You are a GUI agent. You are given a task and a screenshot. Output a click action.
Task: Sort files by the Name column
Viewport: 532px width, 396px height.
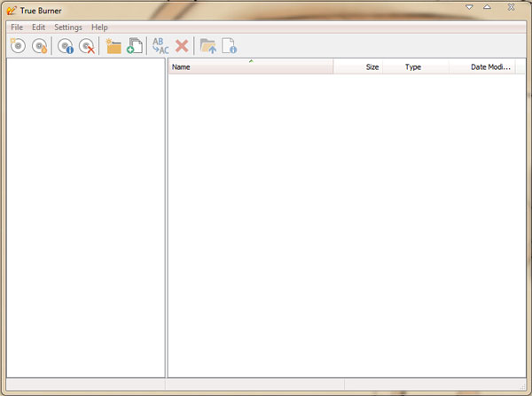(x=250, y=66)
